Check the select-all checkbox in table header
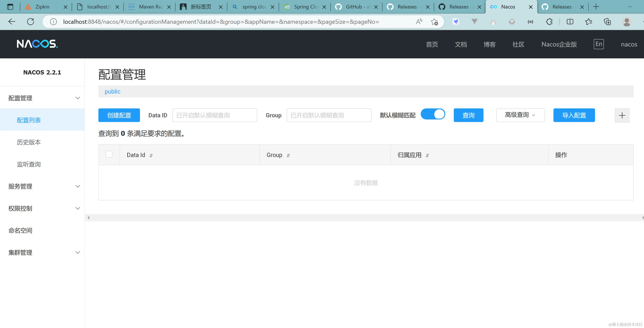644x328 pixels. click(x=109, y=154)
